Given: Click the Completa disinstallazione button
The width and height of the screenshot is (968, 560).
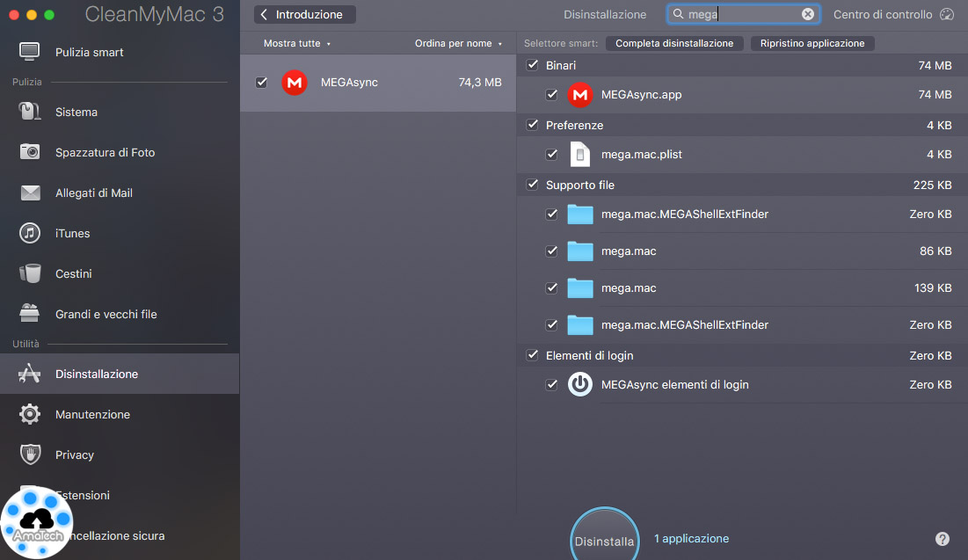Looking at the screenshot, I should (674, 43).
